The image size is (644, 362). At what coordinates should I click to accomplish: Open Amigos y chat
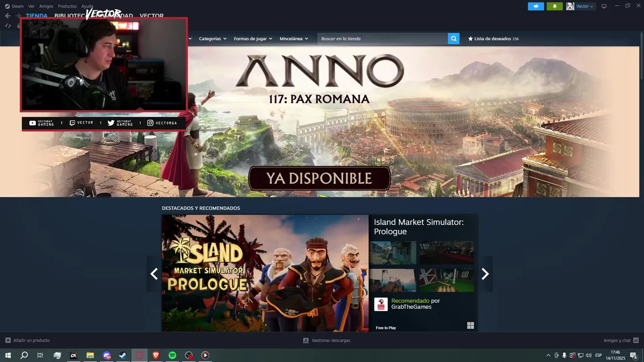coord(621,340)
